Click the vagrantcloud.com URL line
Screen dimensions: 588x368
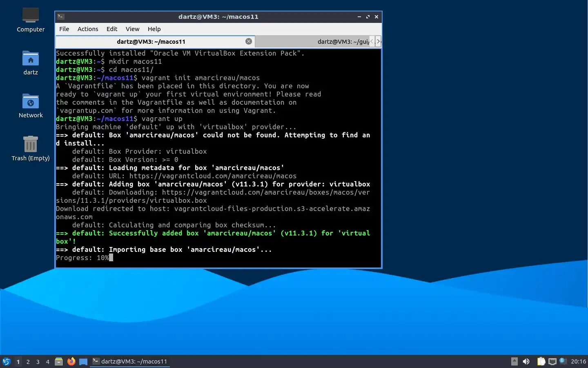tap(185, 176)
